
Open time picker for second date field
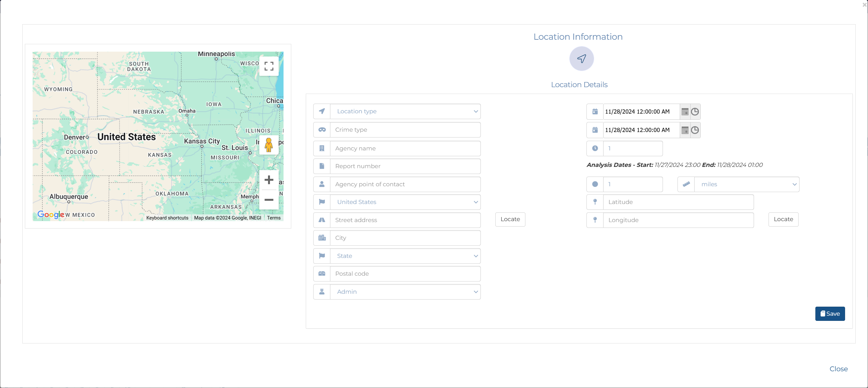[695, 130]
